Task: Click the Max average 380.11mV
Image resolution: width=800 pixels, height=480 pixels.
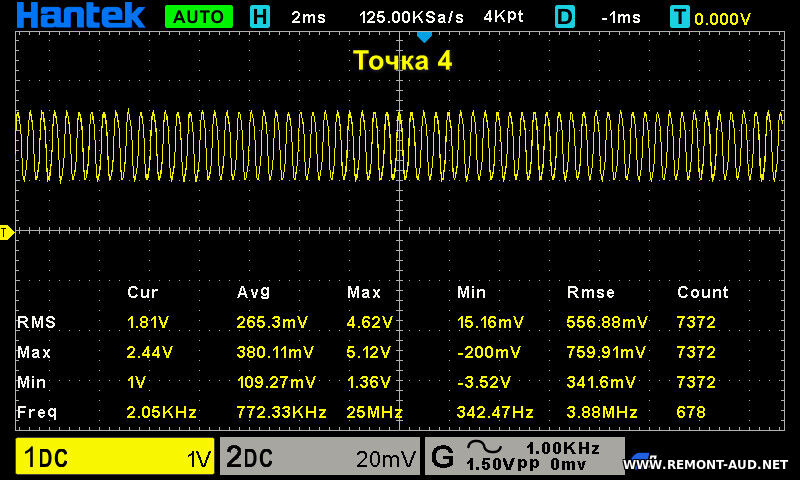Action: click(x=275, y=352)
